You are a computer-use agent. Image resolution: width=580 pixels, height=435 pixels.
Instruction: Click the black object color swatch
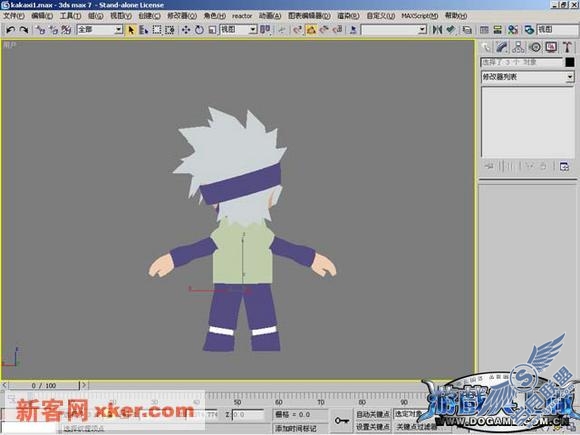[x=570, y=62]
